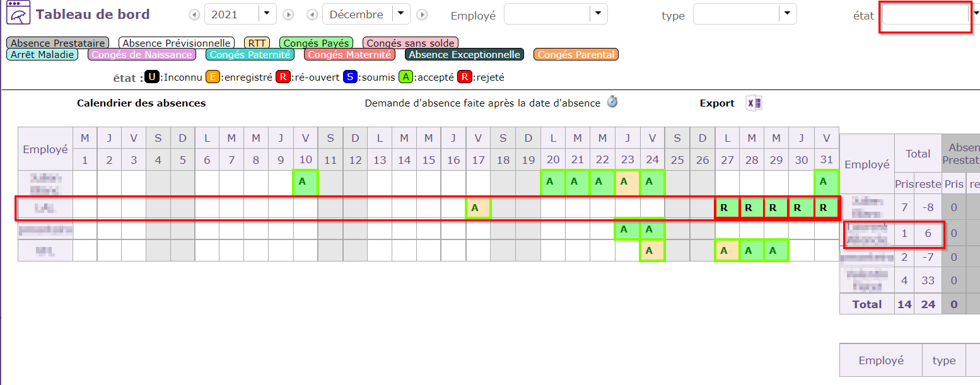Open the rejected absence on day 29
The image size is (980, 385).
point(776,207)
